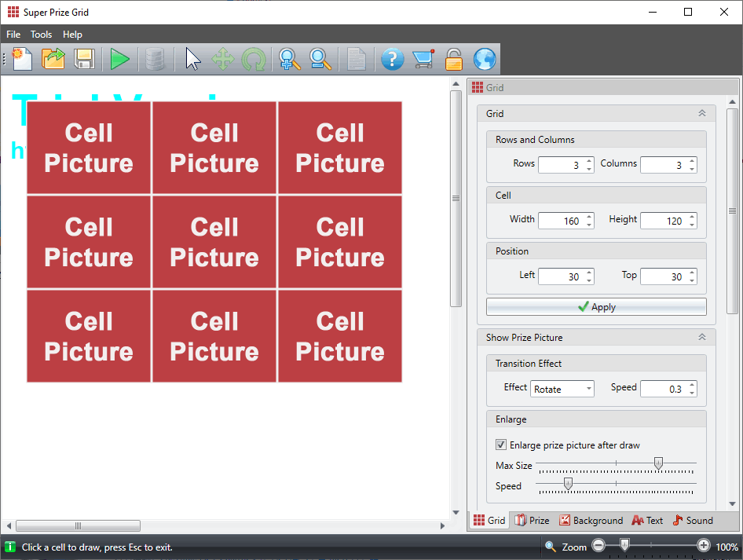The width and height of the screenshot is (743, 560).
Task: Open help via blue question mark icon
Action: coord(392,59)
